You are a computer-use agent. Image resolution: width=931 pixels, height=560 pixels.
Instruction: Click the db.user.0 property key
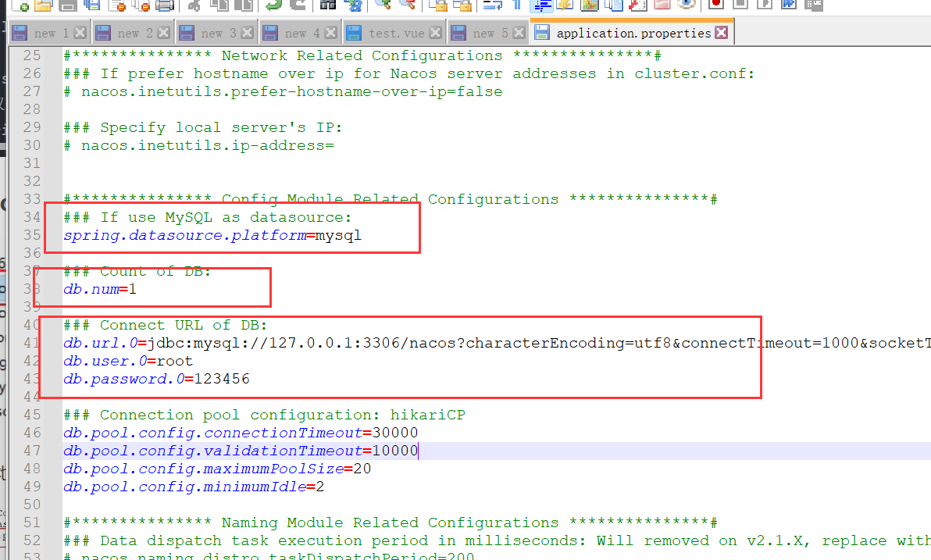point(105,361)
